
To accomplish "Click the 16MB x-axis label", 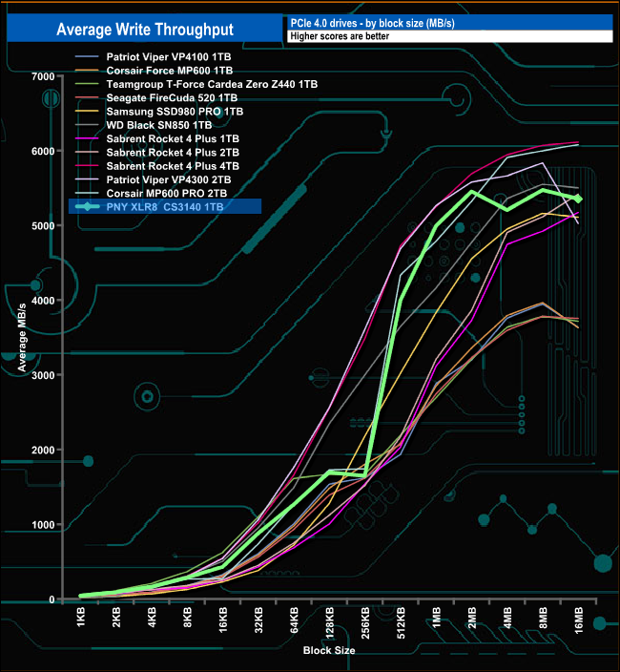I will point(578,620).
